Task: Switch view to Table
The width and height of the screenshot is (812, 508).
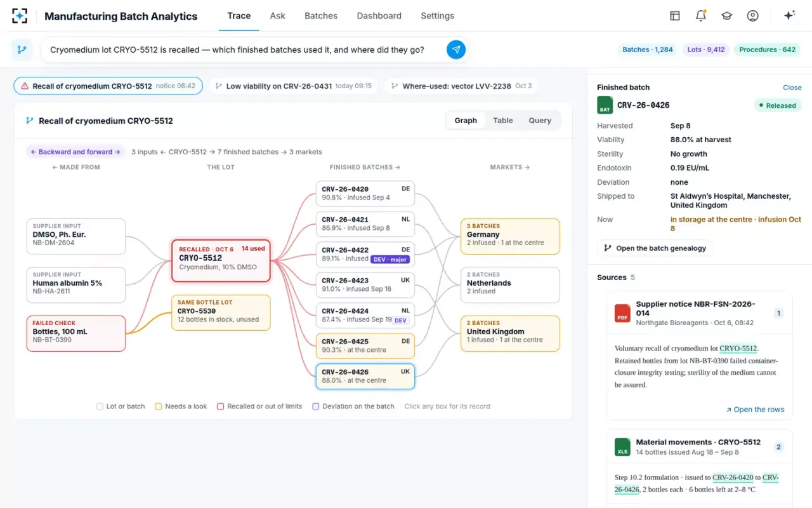Action: [503, 121]
